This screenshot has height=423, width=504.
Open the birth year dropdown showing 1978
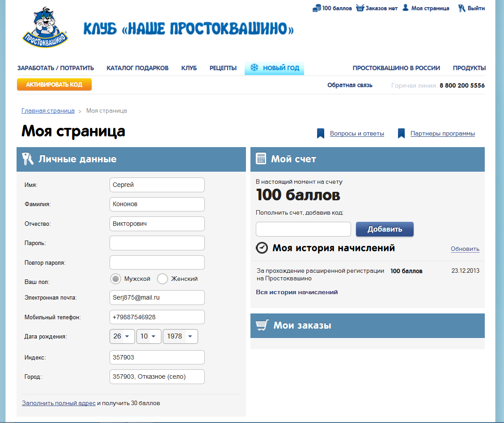coord(180,337)
